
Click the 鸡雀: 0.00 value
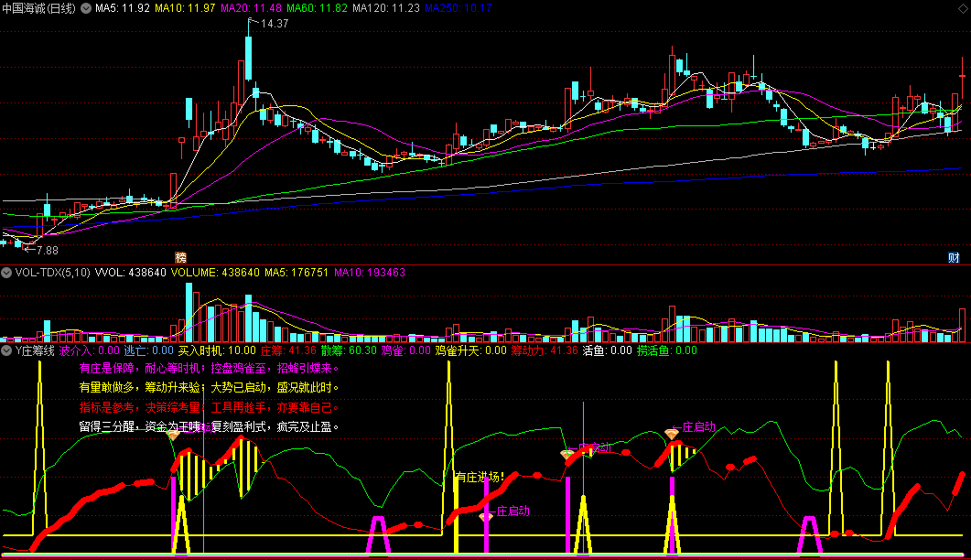(x=405, y=350)
